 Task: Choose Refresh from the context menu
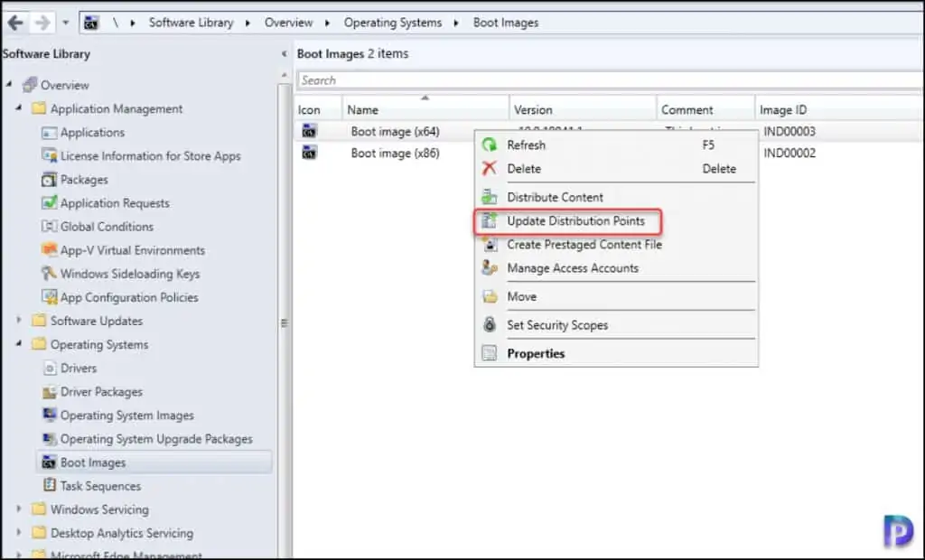526,145
